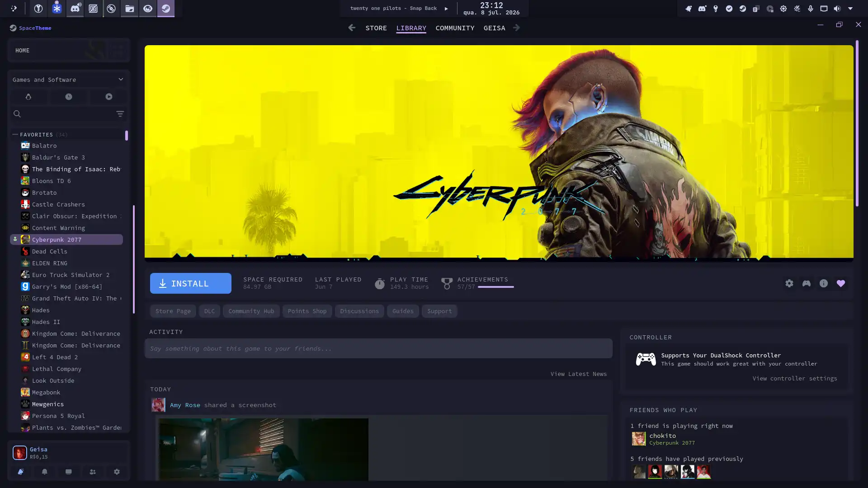Switch to the COMMUNITY tab
This screenshot has width=868, height=488.
455,28
